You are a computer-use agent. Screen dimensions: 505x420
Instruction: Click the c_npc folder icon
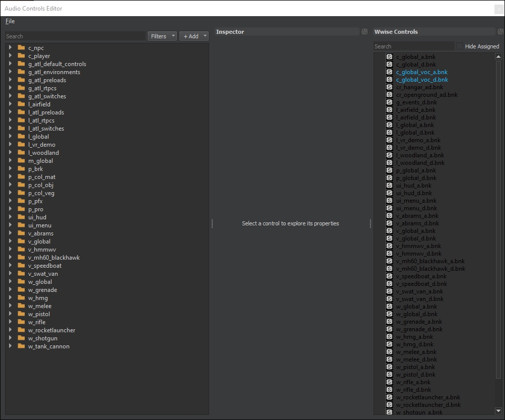point(21,48)
